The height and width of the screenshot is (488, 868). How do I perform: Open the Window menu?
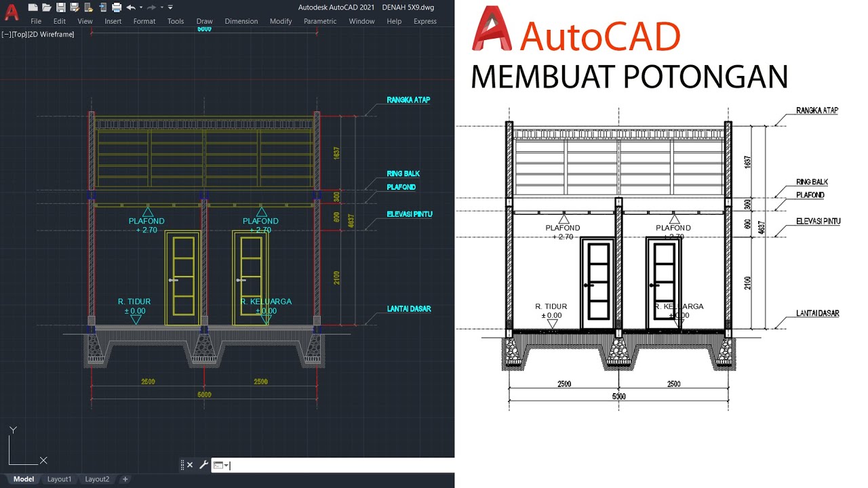(x=361, y=21)
